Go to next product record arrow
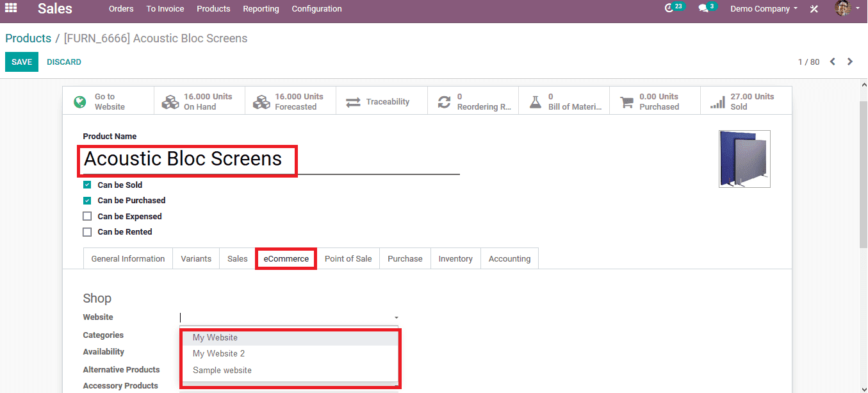Viewport: 868px width, 393px height. 850,62
